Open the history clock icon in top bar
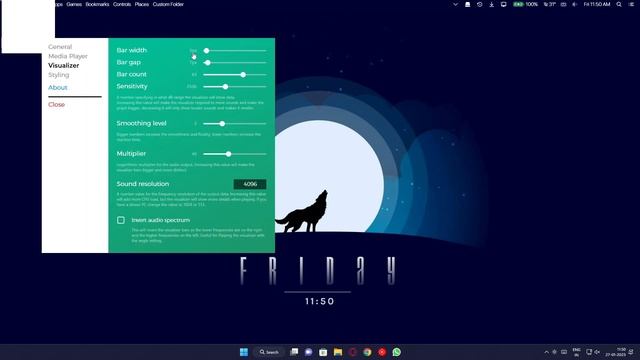 point(480,4)
